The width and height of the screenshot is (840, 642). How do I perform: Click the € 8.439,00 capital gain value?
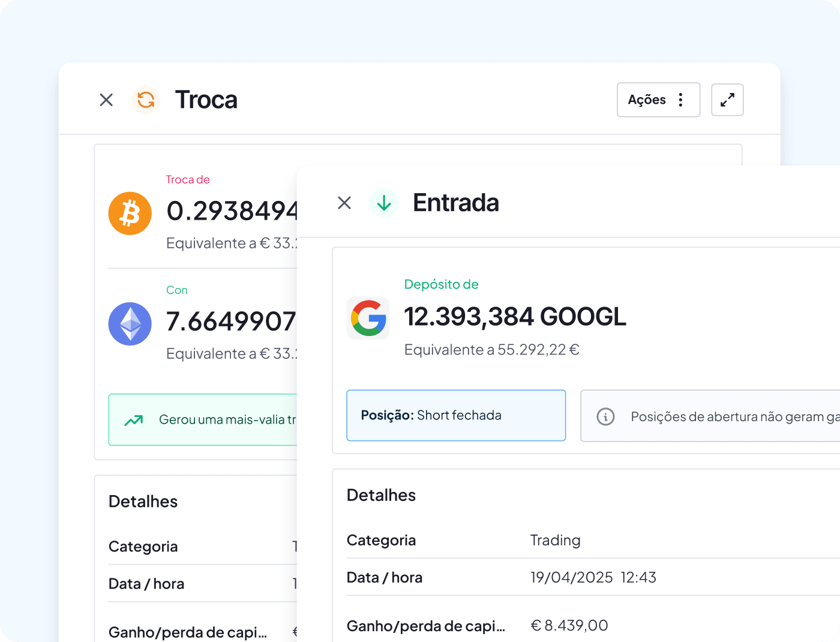tap(569, 626)
